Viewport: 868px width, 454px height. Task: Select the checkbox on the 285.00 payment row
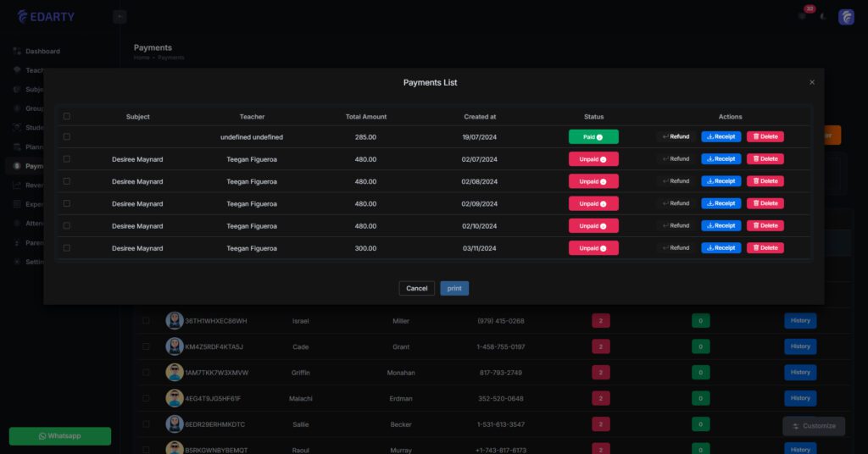pos(67,136)
